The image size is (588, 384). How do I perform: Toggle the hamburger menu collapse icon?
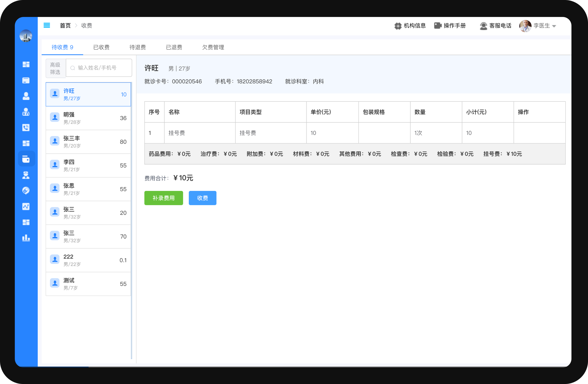pyautogui.click(x=47, y=25)
